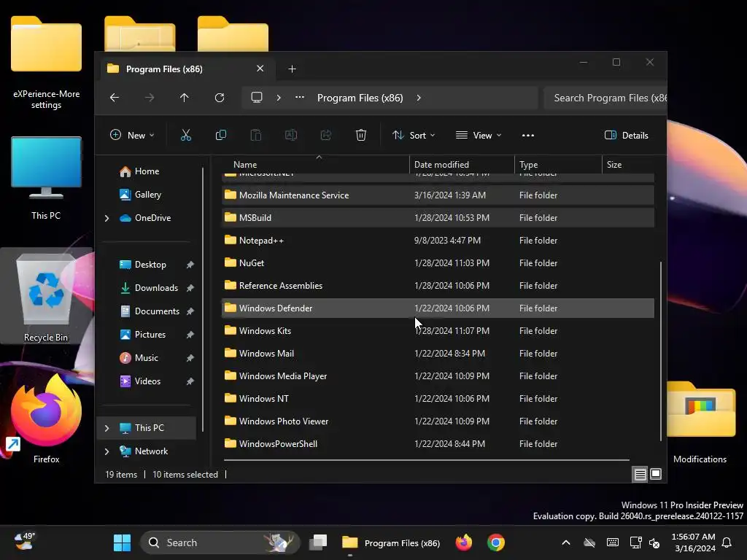Click the PC monitor icon in address bar
The height and width of the screenshot is (560, 747).
[257, 98]
